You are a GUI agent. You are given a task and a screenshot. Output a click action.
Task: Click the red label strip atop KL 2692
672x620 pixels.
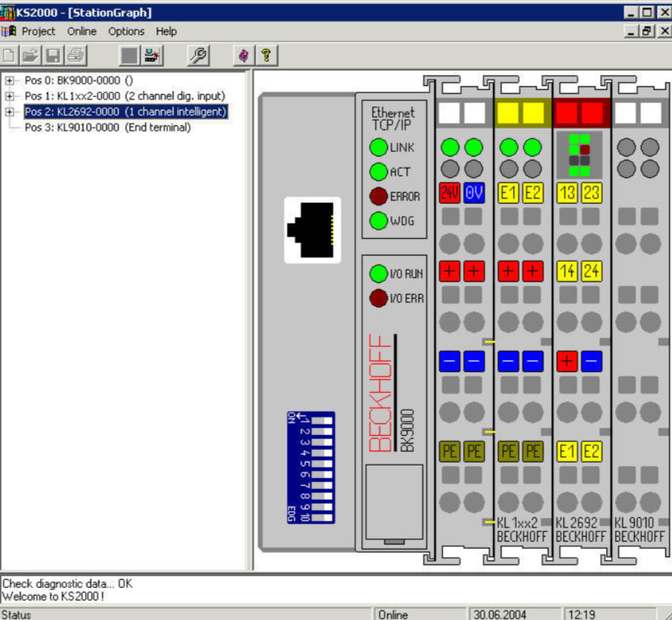(x=582, y=113)
